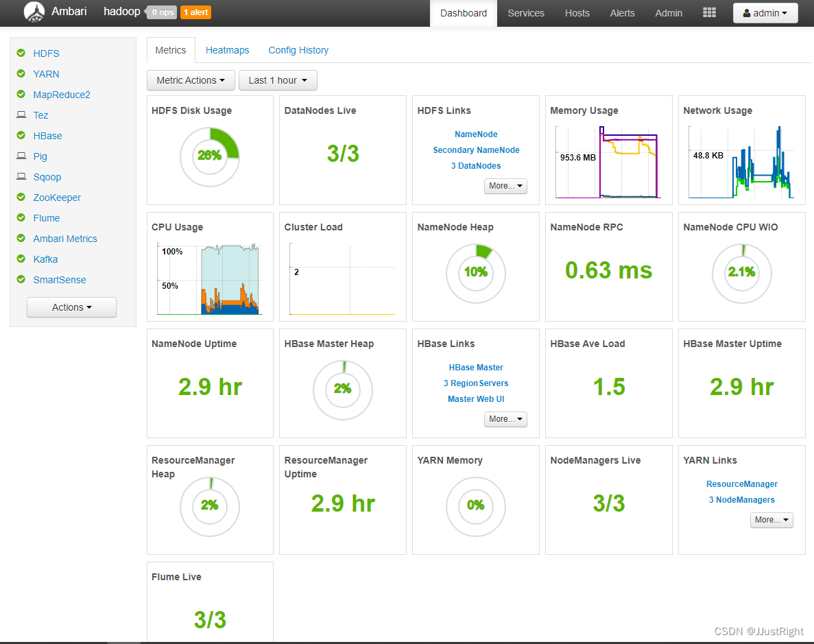Open the Tez service link
Viewport: 814px width, 644px height.
(40, 115)
